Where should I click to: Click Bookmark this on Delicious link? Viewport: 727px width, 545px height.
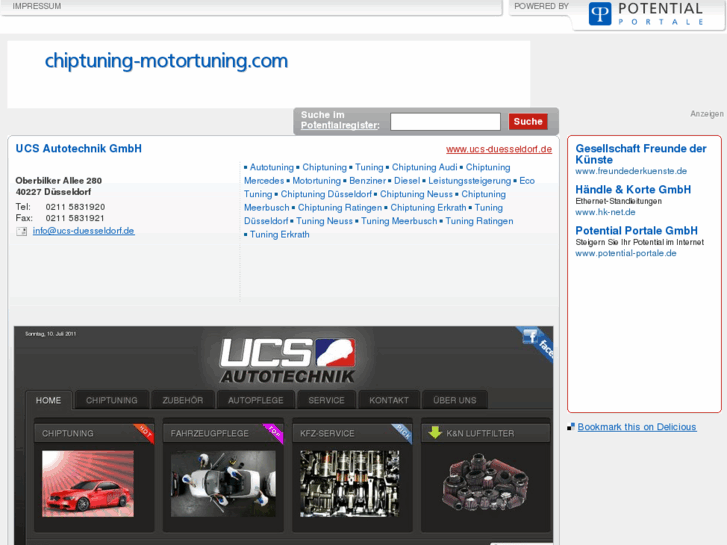pos(637,427)
